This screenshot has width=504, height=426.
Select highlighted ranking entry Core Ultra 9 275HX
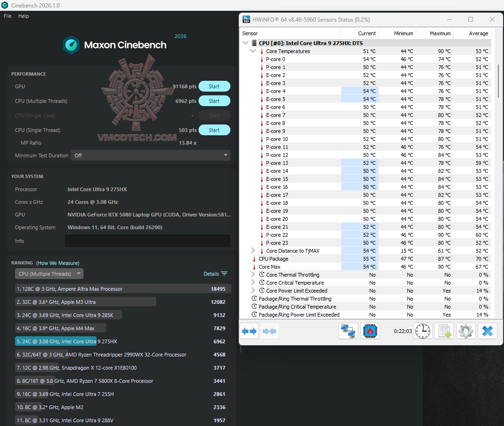[x=123, y=341]
